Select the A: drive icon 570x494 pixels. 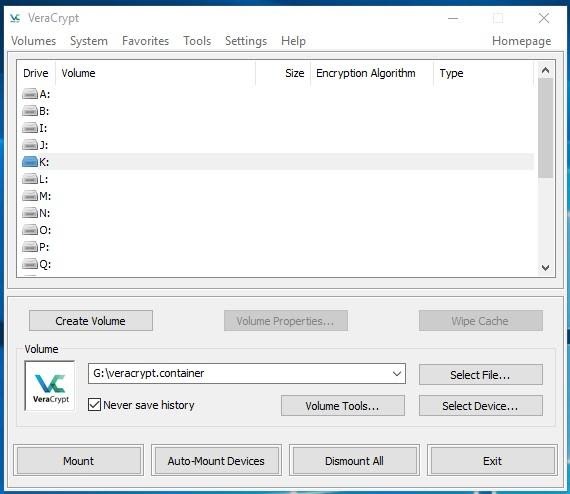tap(30, 94)
